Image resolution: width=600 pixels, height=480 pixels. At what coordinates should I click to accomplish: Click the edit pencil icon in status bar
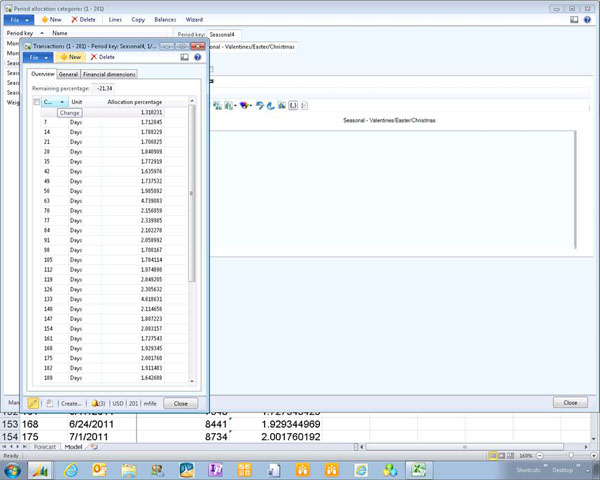click(33, 403)
